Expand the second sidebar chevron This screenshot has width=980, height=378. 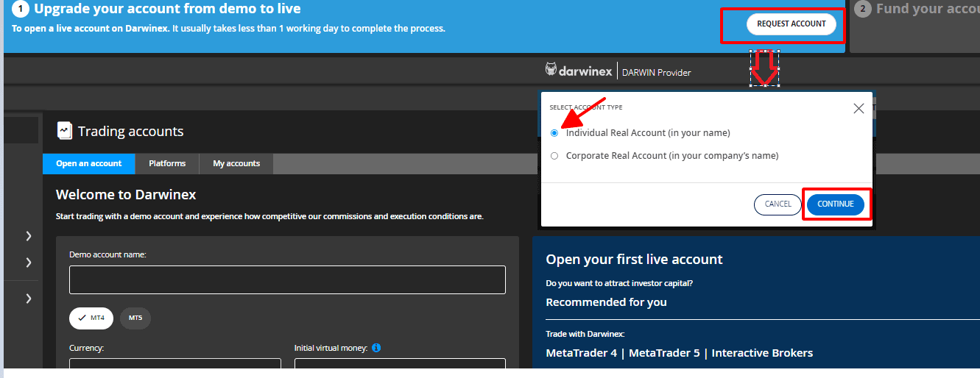tap(29, 262)
